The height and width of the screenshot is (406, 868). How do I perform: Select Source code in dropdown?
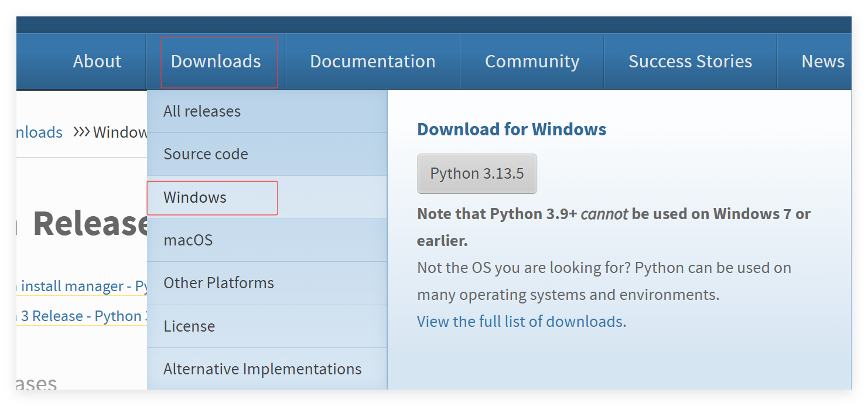click(267, 154)
